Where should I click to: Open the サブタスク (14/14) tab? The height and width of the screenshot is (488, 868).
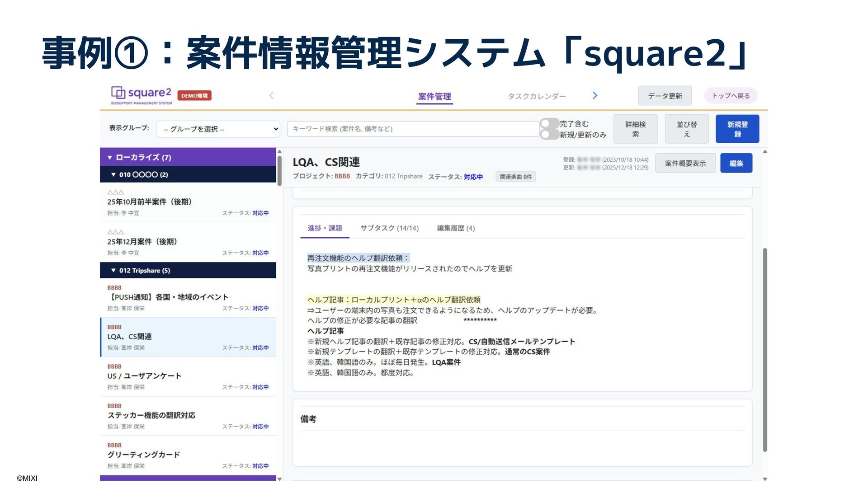389,228
